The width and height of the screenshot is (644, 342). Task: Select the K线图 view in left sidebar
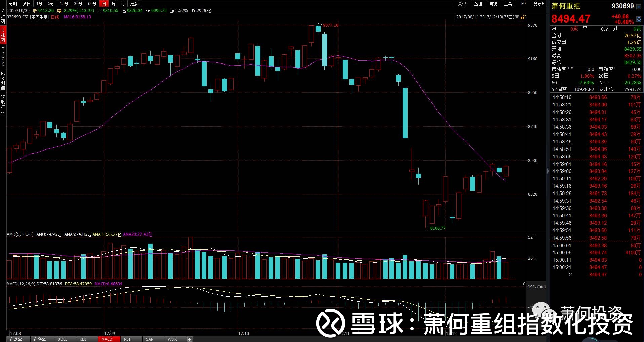[3, 35]
